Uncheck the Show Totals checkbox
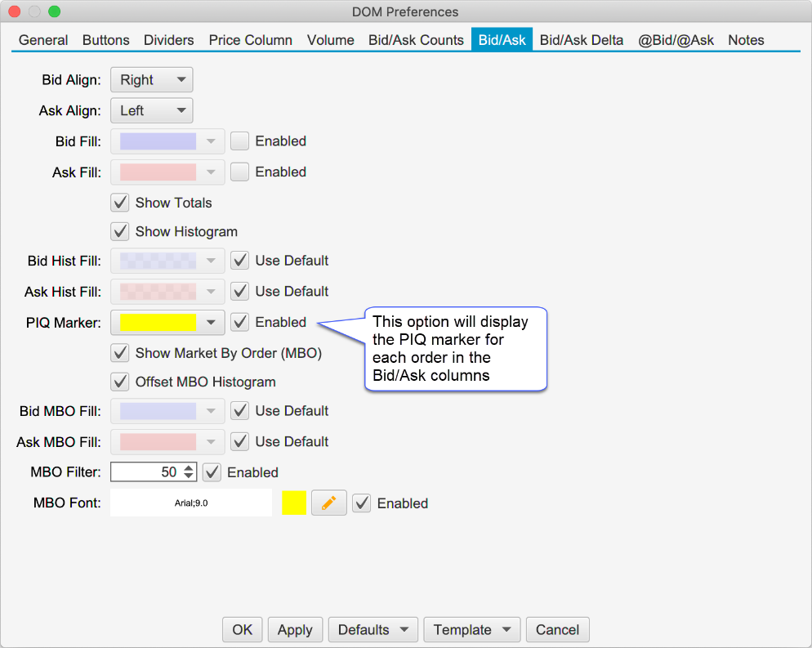This screenshot has height=648, width=812. click(120, 203)
